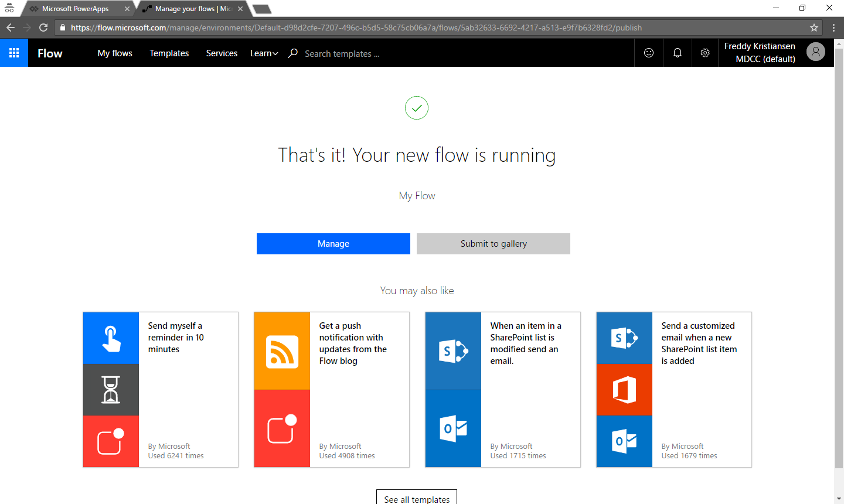Open the settings gear icon
Viewport: 844px width, 504px height.
[705, 53]
